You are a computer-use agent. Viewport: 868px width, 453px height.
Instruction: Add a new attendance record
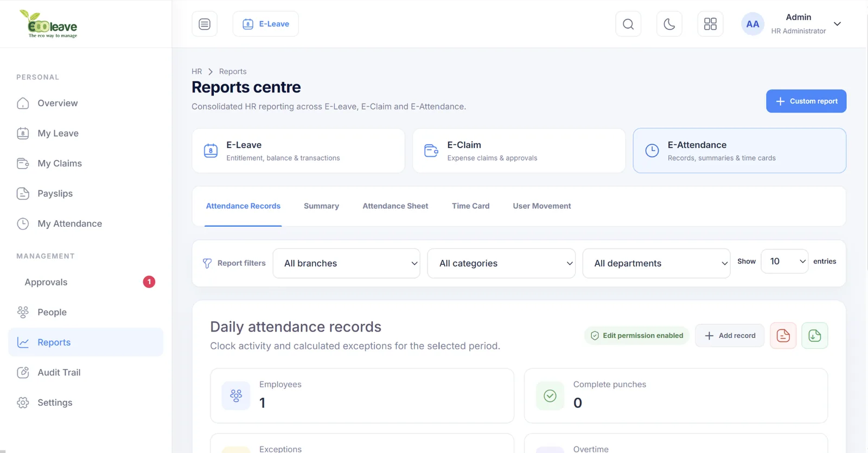pyautogui.click(x=730, y=336)
